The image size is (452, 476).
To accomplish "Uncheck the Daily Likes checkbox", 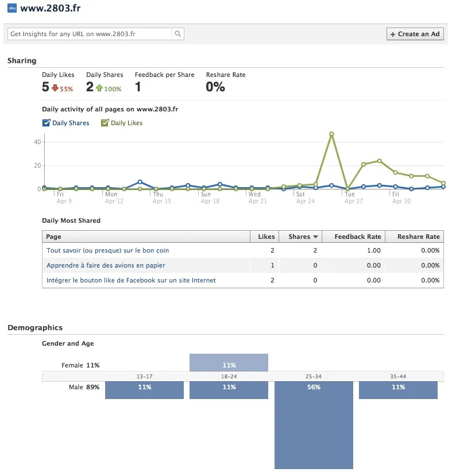I will pyautogui.click(x=105, y=123).
